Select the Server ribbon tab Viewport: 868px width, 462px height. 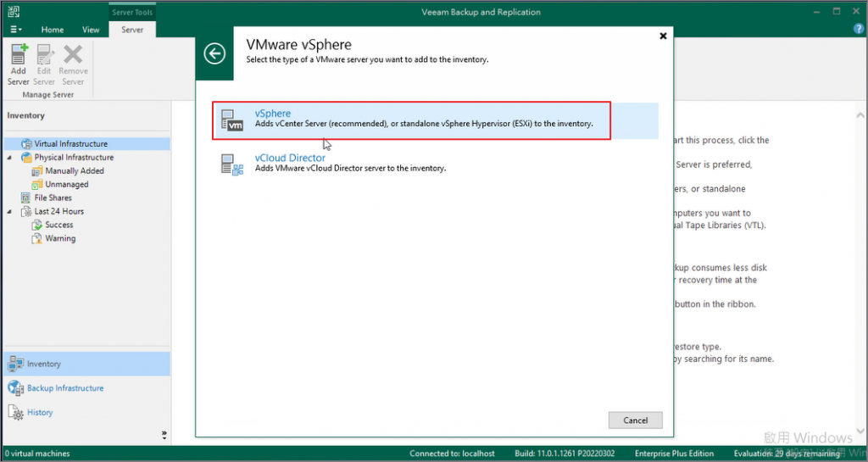[132, 30]
